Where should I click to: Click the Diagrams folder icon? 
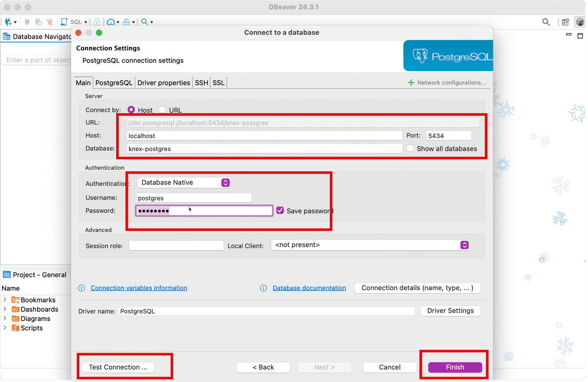point(16,319)
